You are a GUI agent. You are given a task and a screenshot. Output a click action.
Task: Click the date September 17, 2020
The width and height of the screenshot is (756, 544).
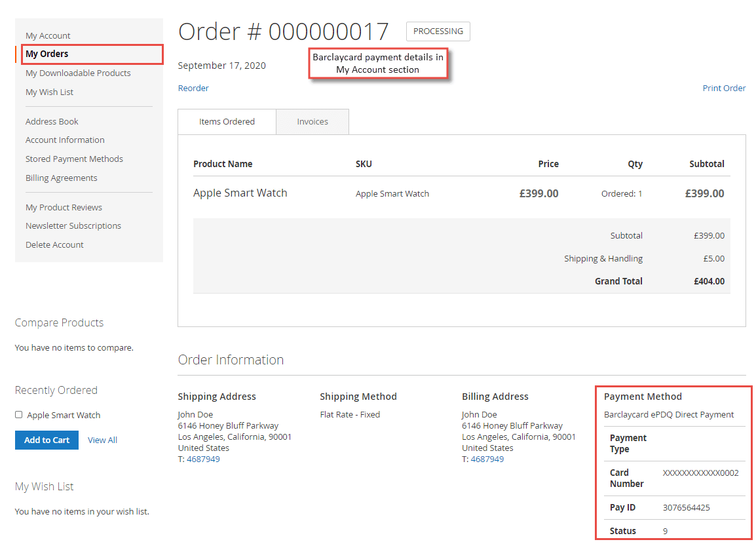[x=222, y=66]
